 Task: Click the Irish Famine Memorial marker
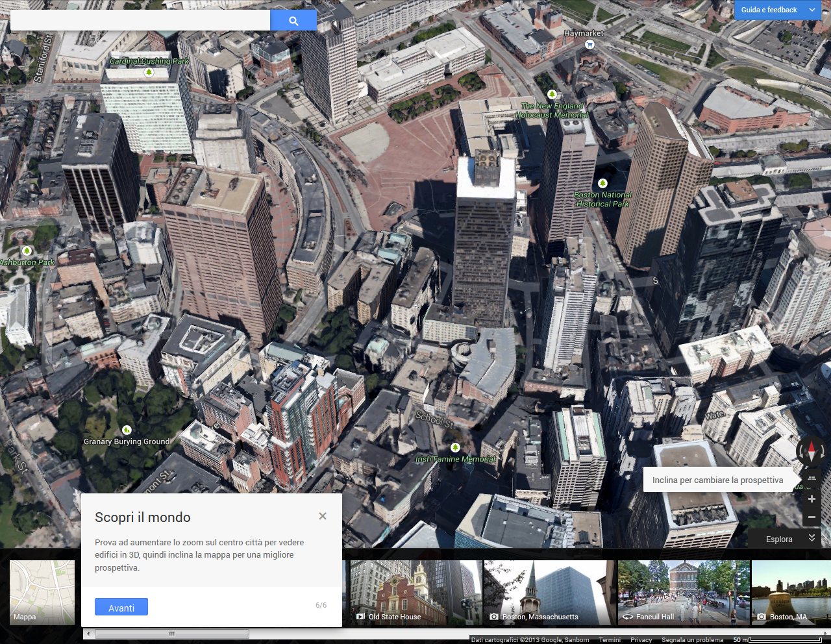pyautogui.click(x=455, y=447)
